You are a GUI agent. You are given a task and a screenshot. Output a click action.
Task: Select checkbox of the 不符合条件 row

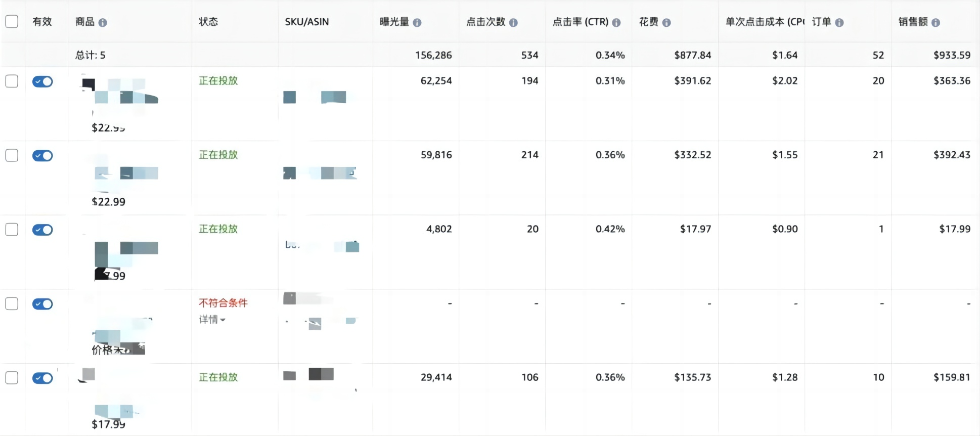[x=12, y=303]
